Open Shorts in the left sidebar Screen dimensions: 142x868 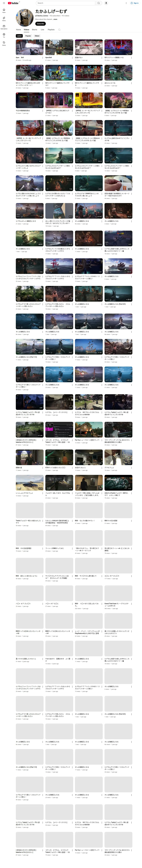[x=4, y=19]
